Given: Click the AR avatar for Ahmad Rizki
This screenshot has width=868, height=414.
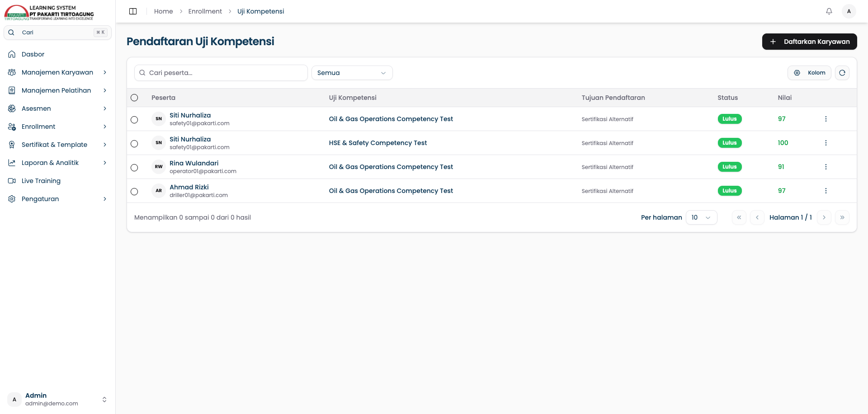Looking at the screenshot, I should click(x=159, y=191).
